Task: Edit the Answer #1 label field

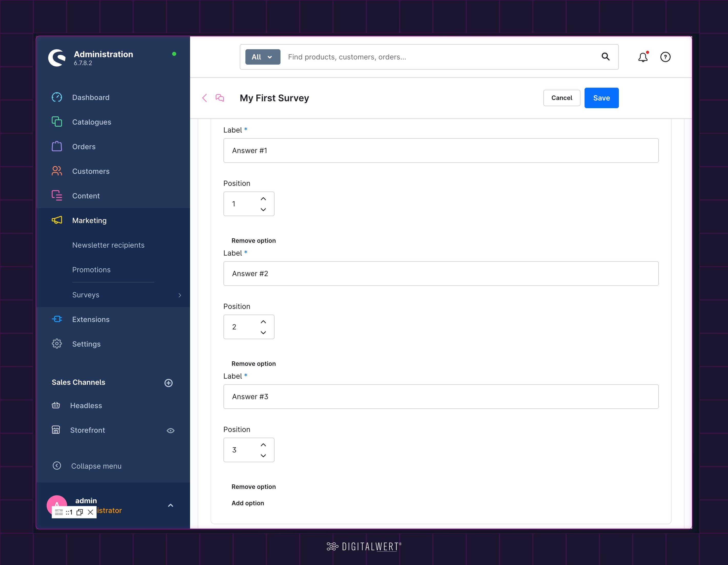Action: tap(441, 151)
